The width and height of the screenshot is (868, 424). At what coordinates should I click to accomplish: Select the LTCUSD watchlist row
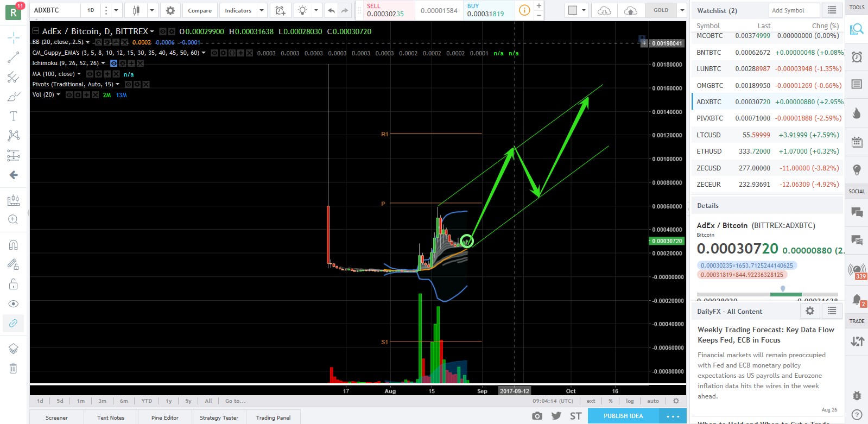[768, 135]
